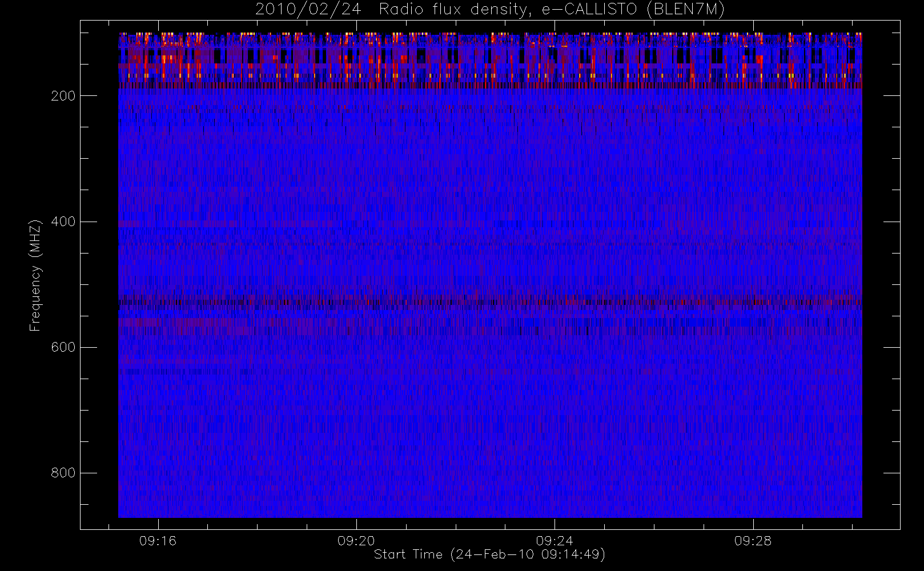The image size is (924, 571).
Task: Click the '09:16' time tick label
Action: click(x=158, y=541)
